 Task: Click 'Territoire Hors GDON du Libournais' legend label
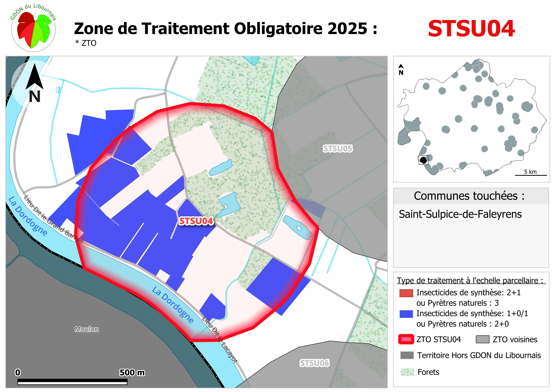479,355
